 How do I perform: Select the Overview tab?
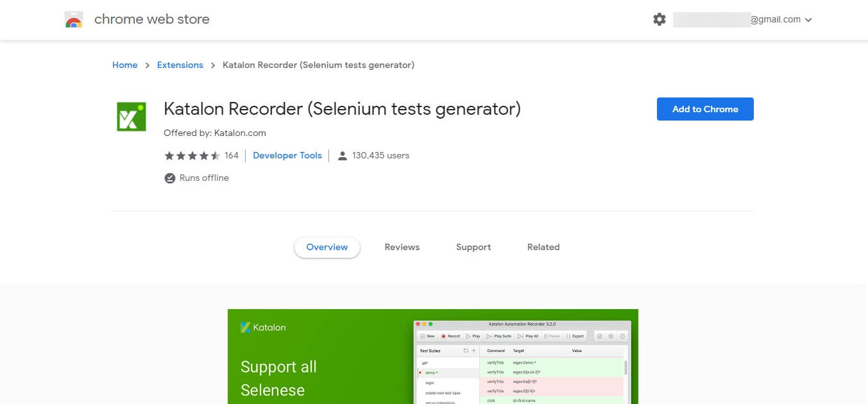point(327,247)
